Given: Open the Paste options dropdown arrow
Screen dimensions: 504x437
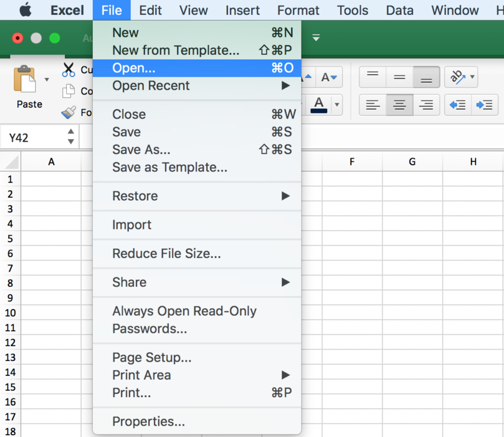Looking at the screenshot, I should coord(47,79).
